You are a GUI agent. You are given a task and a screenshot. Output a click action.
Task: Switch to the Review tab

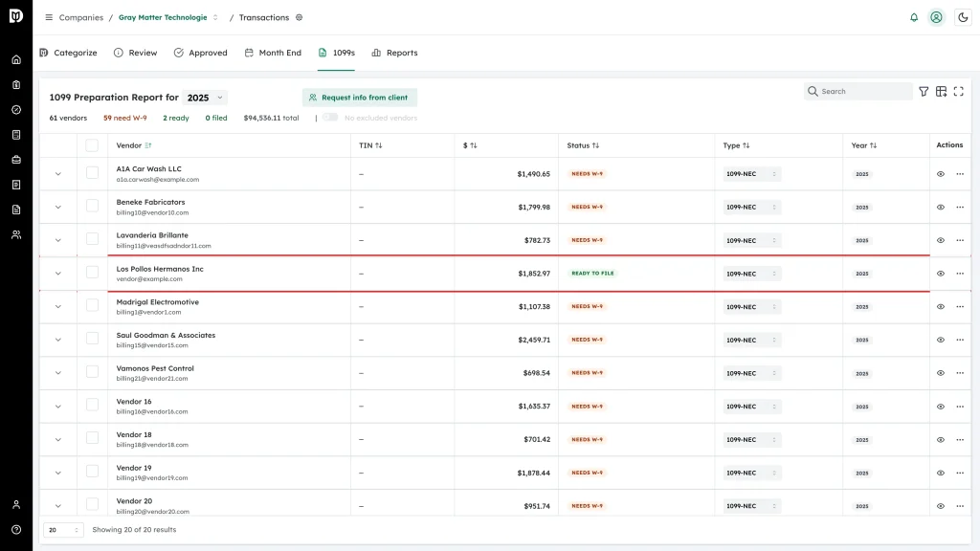click(x=136, y=54)
